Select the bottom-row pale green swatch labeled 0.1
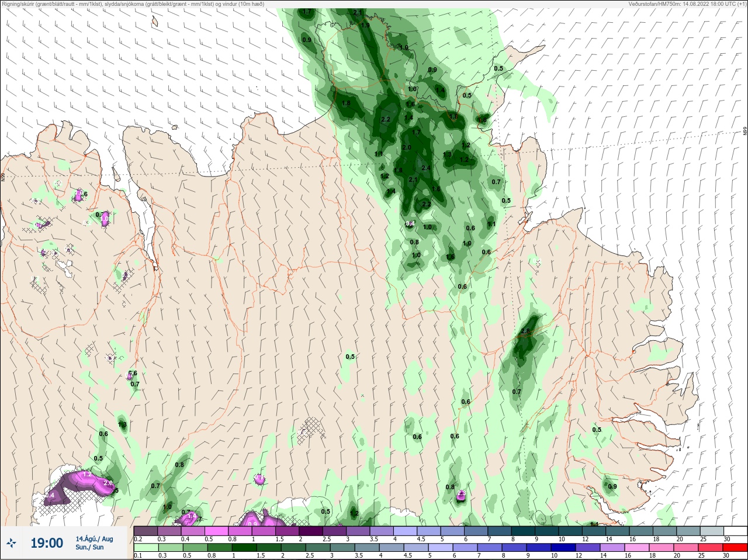The width and height of the screenshot is (748, 560). [146, 548]
